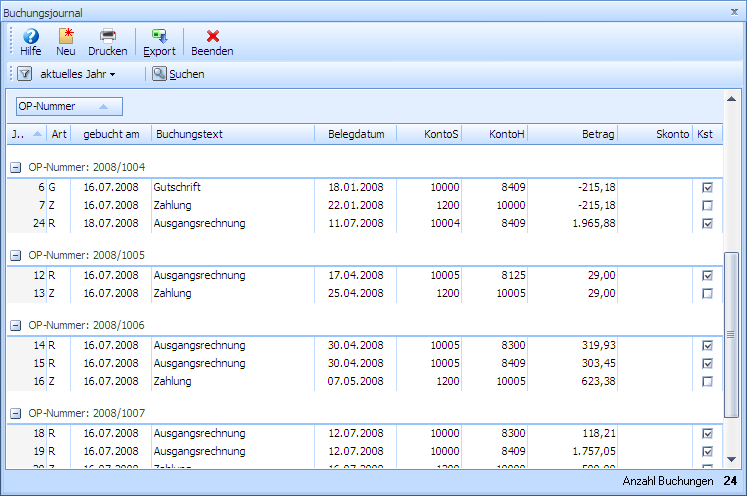Viewport: 747px width, 496px height.
Task: Sort by Betrag column header
Action: (573, 134)
